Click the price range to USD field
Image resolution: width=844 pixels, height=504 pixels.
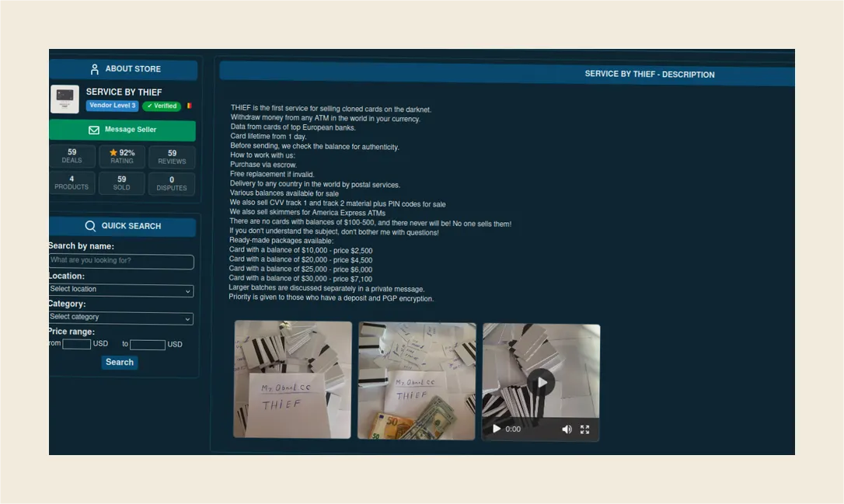[x=148, y=344]
